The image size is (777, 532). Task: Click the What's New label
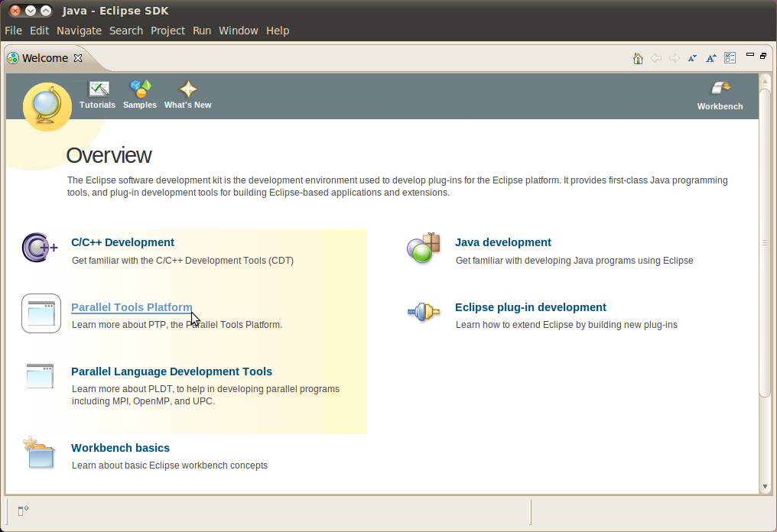click(x=188, y=105)
